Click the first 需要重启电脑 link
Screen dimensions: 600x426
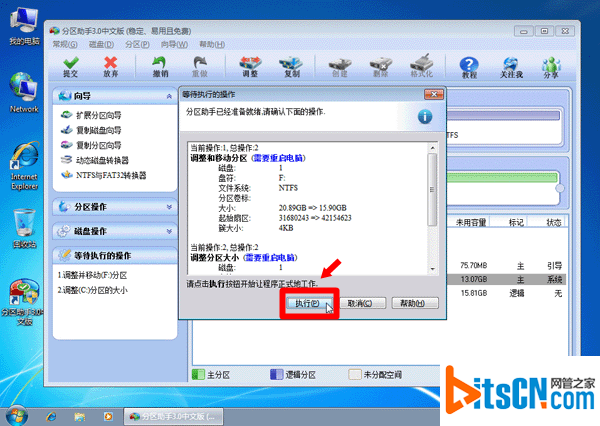(x=278, y=158)
